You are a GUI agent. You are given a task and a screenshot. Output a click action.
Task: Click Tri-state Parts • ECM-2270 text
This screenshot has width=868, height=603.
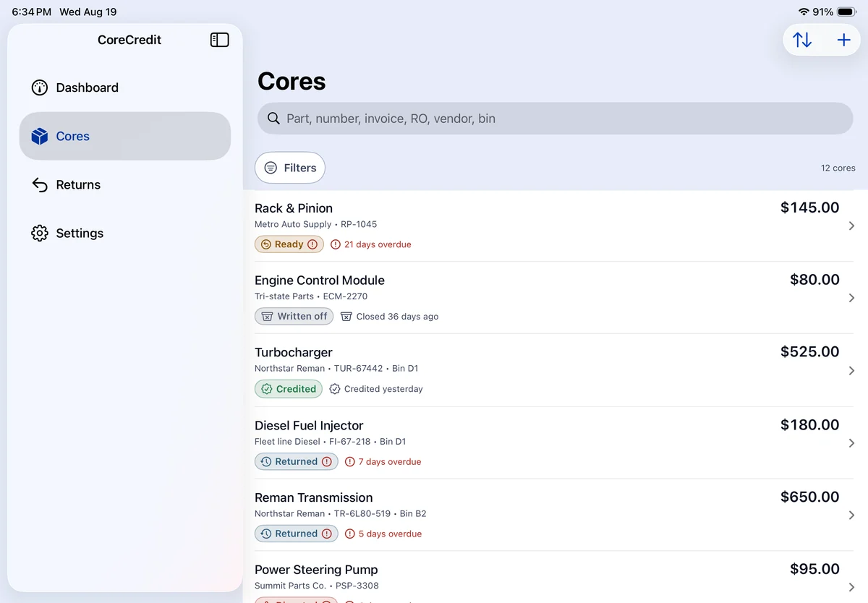pos(311,296)
